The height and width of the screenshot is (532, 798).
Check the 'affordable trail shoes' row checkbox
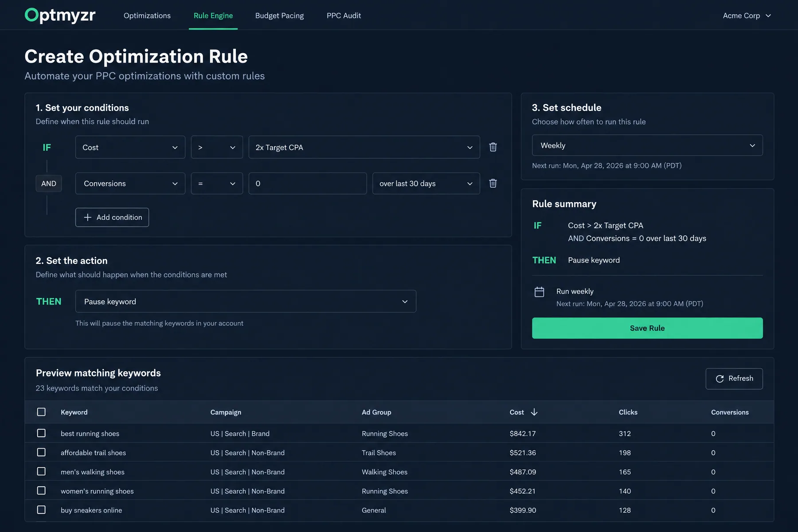point(41,452)
